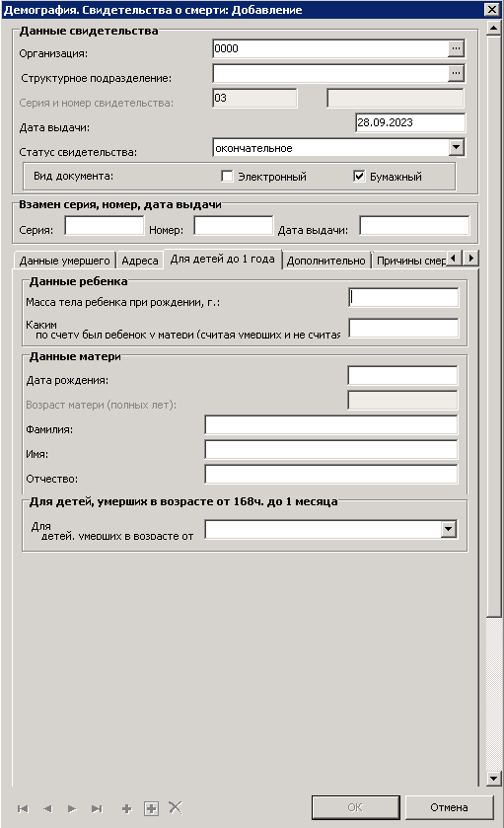
Task: Show more tabs with right arrow
Action: point(471,259)
